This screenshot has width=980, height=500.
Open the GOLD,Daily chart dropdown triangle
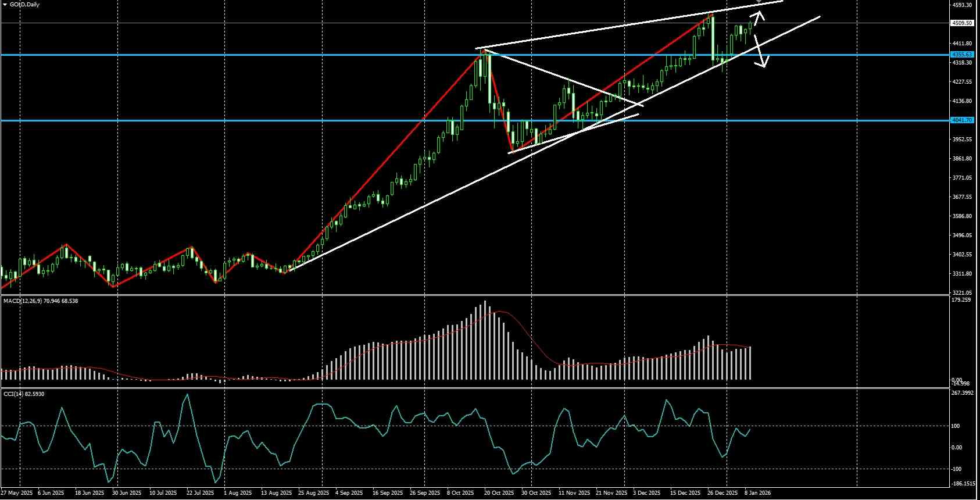coord(5,5)
